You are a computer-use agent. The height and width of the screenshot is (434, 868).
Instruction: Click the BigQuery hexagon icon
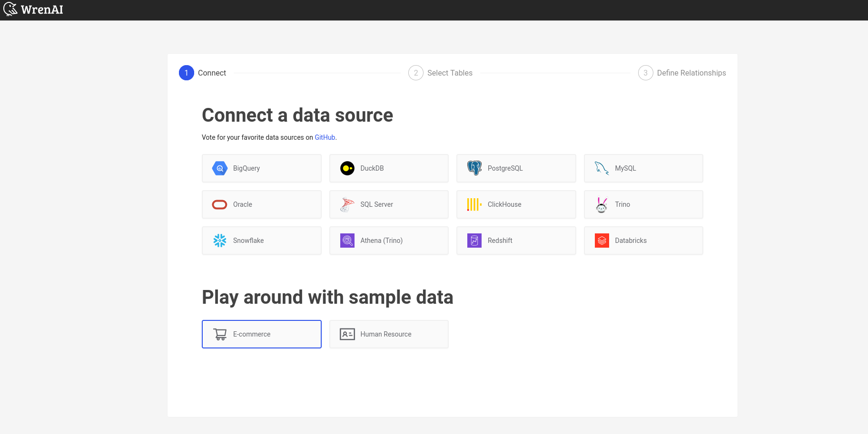tap(219, 168)
